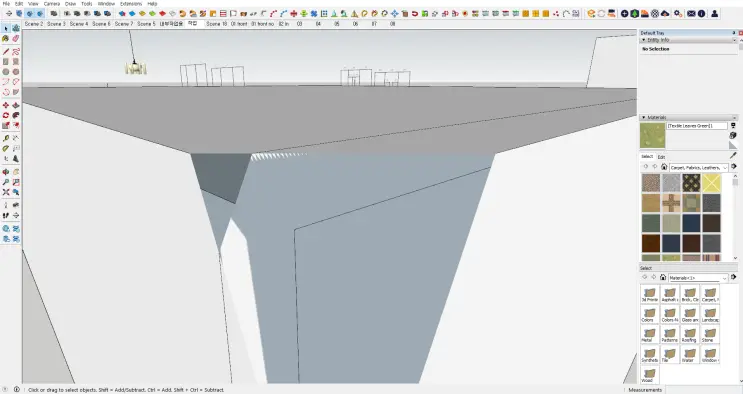Open the Camera menu

point(52,4)
